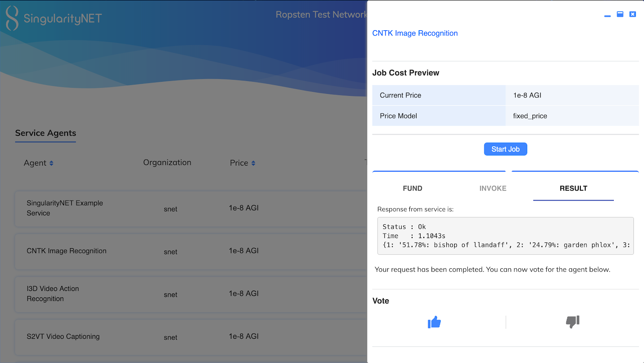This screenshot has width=644, height=363.
Task: Switch to the INVOKE tab
Action: coord(493,188)
